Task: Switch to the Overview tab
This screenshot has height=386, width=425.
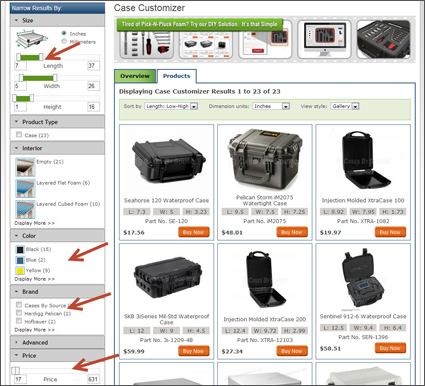Action: 135,76
